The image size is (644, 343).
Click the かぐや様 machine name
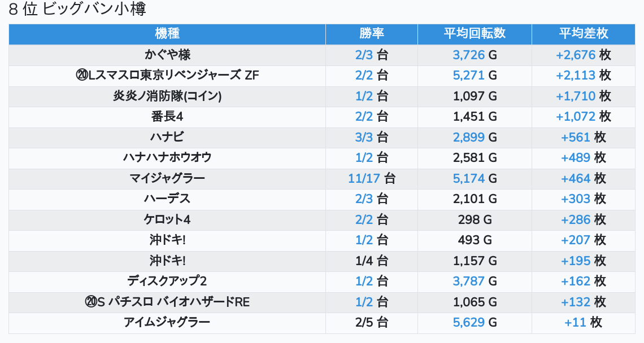click(x=167, y=55)
